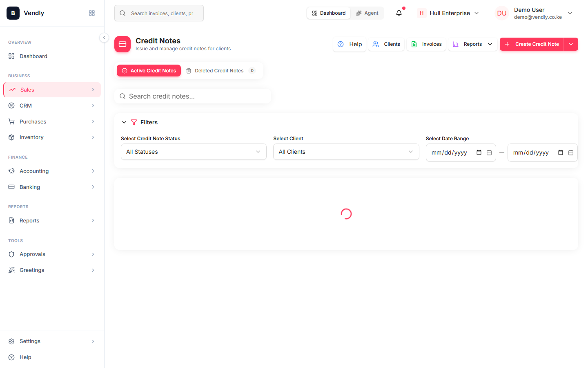Click the Purchases cart icon

tap(11, 121)
